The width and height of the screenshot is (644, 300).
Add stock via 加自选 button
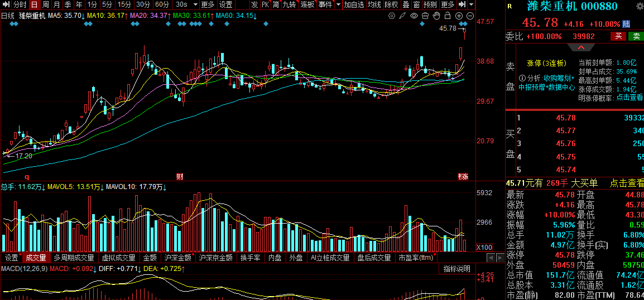(x=354, y=5)
